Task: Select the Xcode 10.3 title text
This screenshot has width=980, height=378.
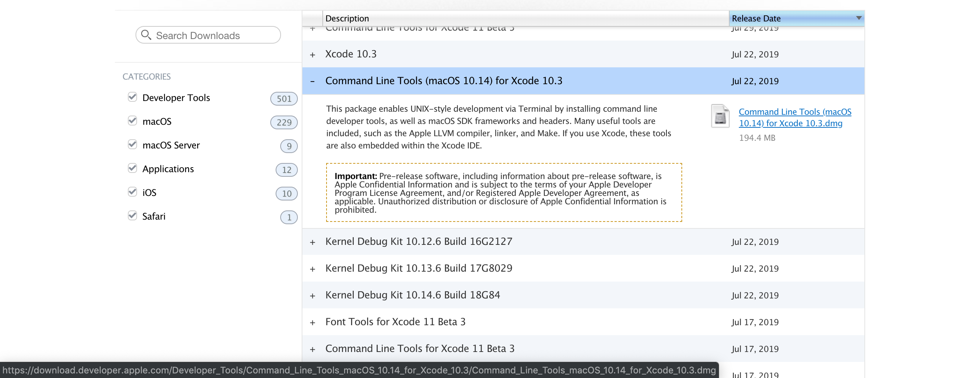Action: coord(351,54)
